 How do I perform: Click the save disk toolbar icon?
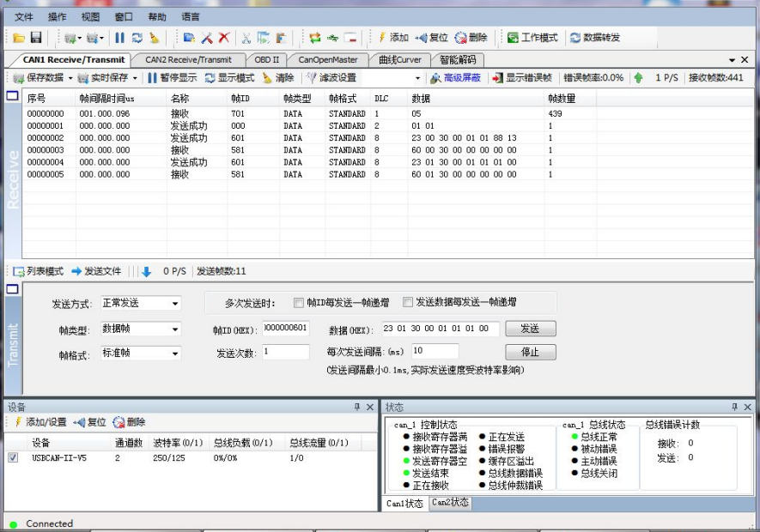(36, 38)
